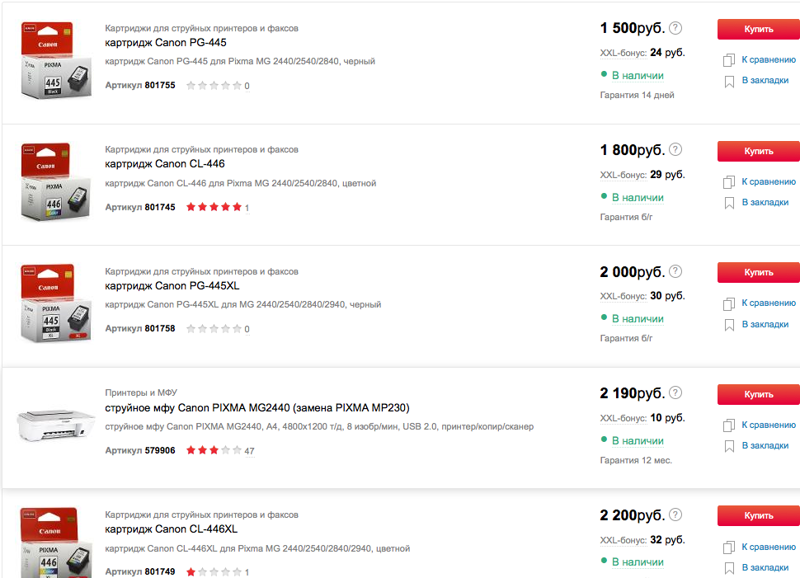Click В наличии status for PIXMA MG2440
The image size is (800, 578).
click(638, 441)
